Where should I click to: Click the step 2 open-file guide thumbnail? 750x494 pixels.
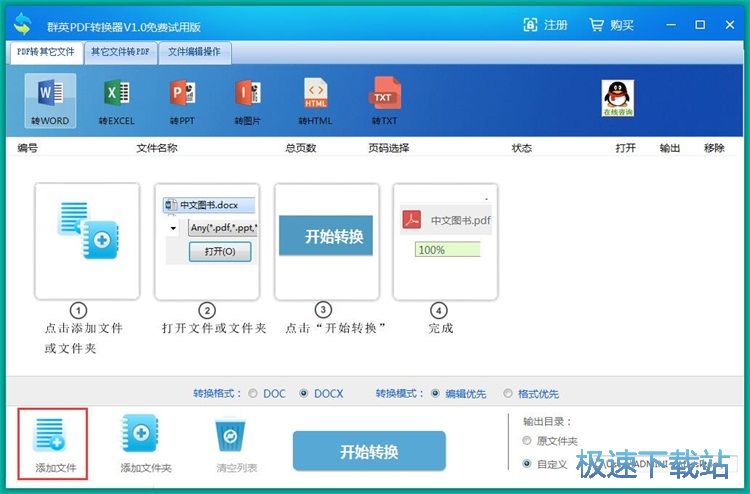pos(207,242)
